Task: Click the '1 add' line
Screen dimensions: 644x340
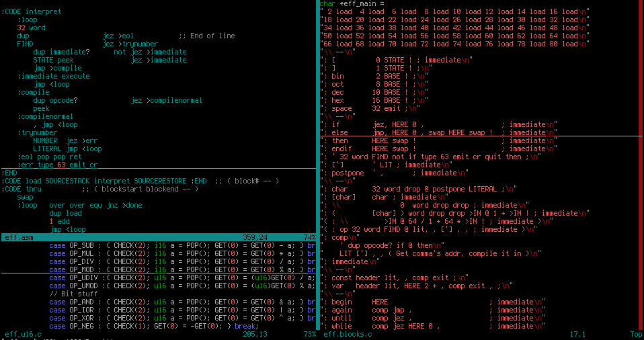Action: pyautogui.click(x=60, y=221)
